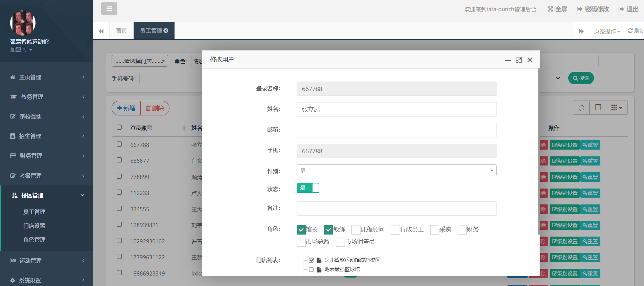Open 门店设置 in the sidebar
644x286 pixels.
click(x=34, y=226)
